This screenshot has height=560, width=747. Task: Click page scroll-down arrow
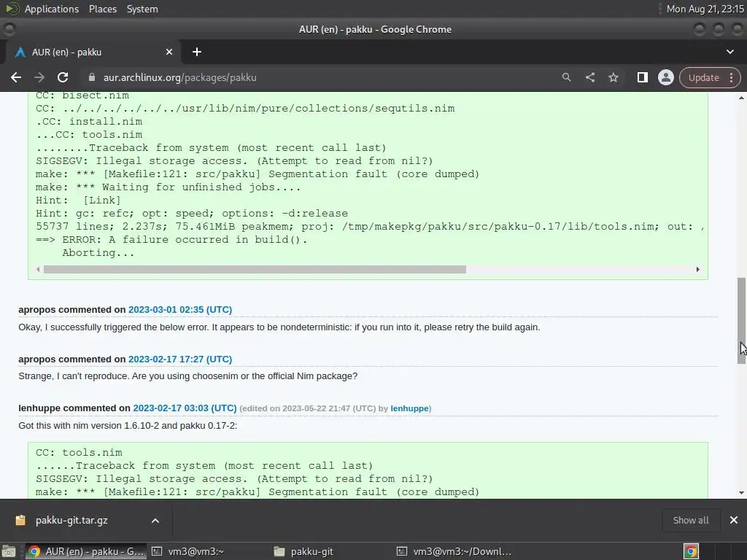tap(741, 493)
